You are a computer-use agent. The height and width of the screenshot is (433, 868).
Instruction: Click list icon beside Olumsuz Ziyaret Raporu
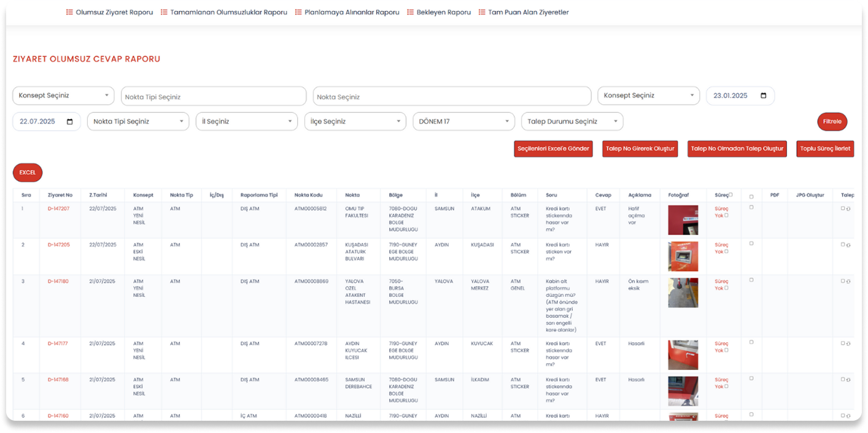click(69, 12)
